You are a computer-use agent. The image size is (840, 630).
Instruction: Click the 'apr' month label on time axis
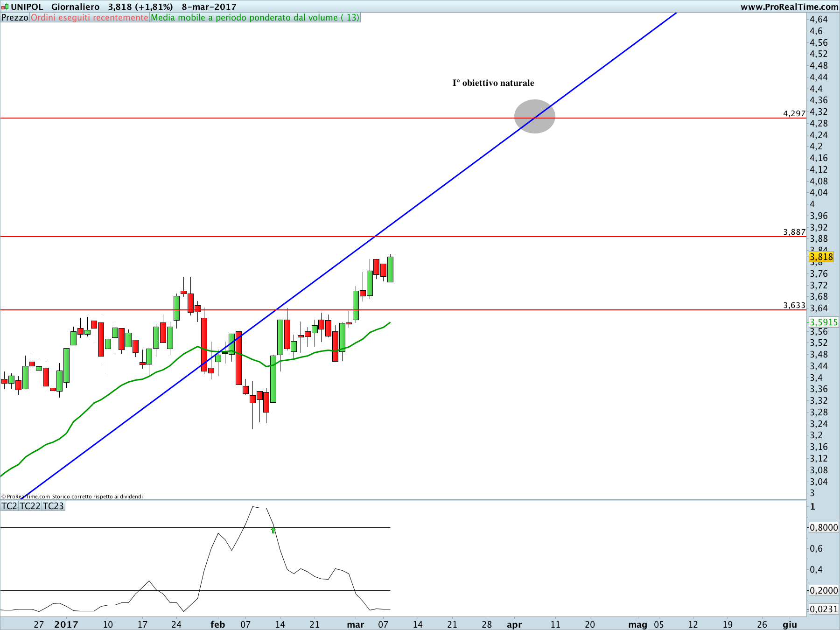[x=514, y=624]
